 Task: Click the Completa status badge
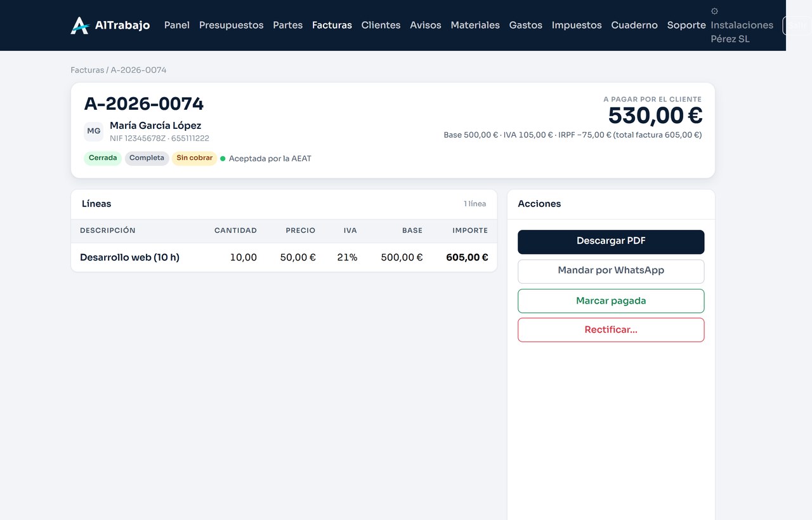(147, 158)
